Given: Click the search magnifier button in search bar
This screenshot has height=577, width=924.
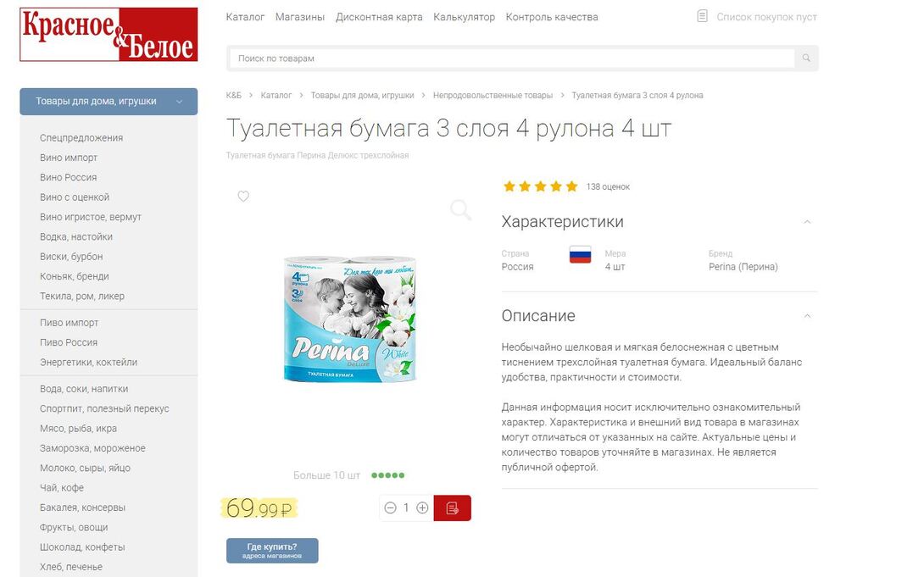Looking at the screenshot, I should (x=806, y=58).
